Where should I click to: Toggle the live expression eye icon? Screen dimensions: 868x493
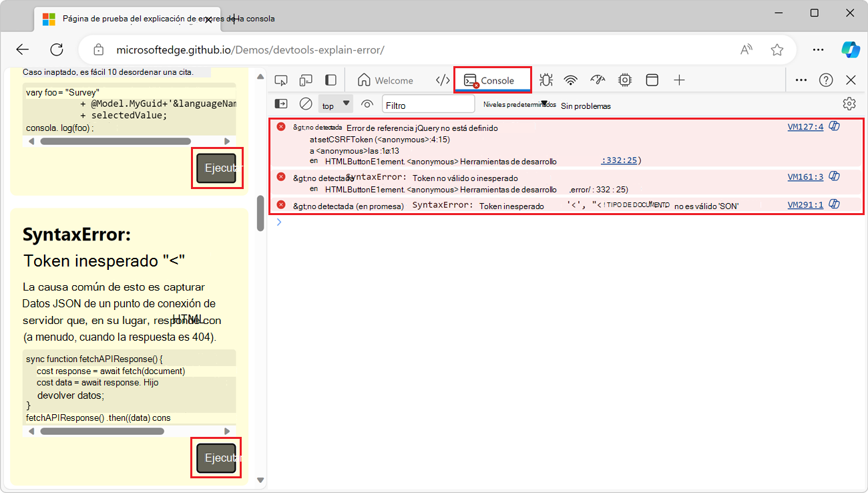[367, 104]
